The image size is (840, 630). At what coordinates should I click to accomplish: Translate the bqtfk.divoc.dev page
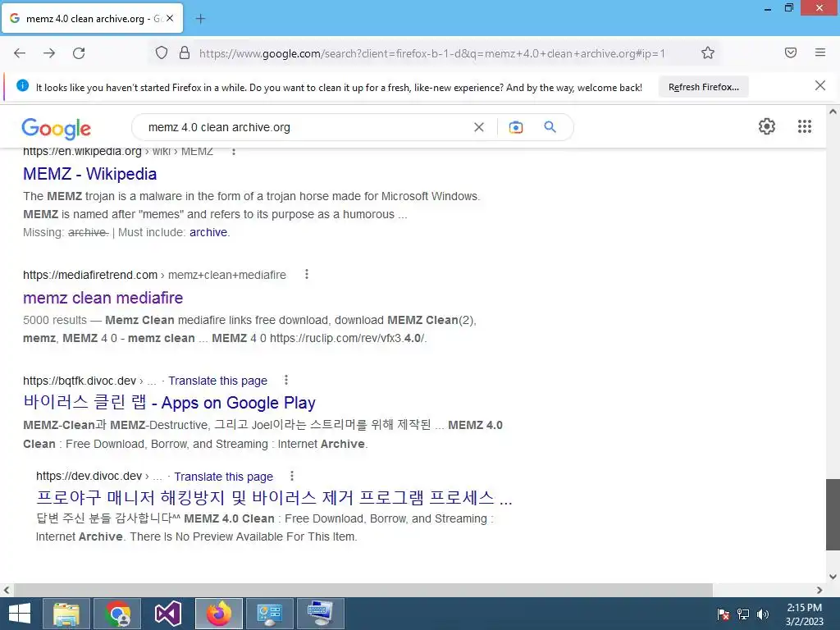pyautogui.click(x=217, y=381)
